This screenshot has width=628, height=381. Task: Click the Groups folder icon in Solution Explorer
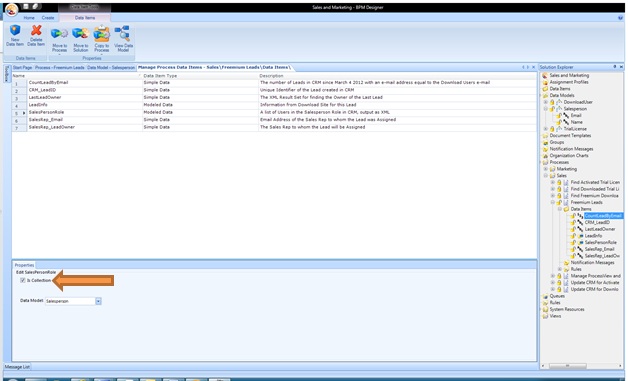coord(545,142)
